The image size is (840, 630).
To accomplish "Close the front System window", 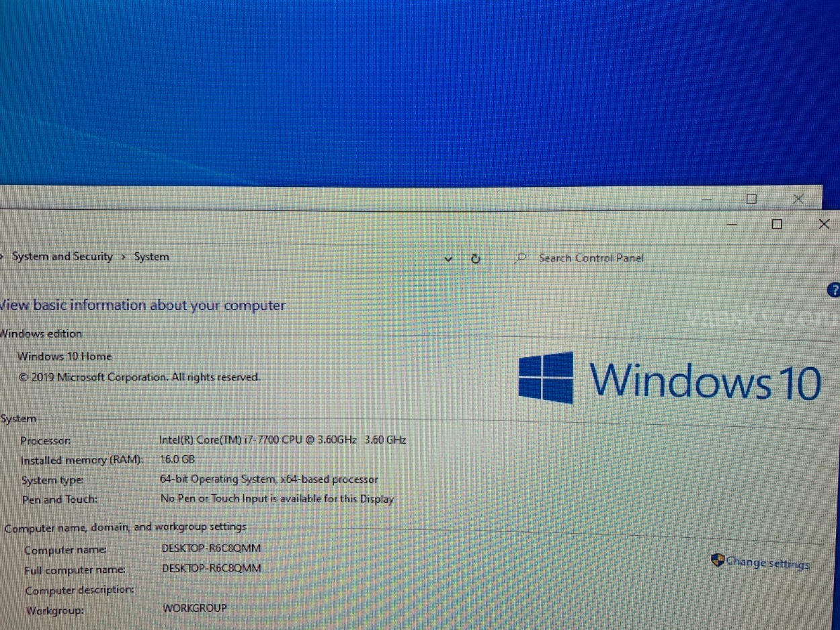I will (824, 224).
